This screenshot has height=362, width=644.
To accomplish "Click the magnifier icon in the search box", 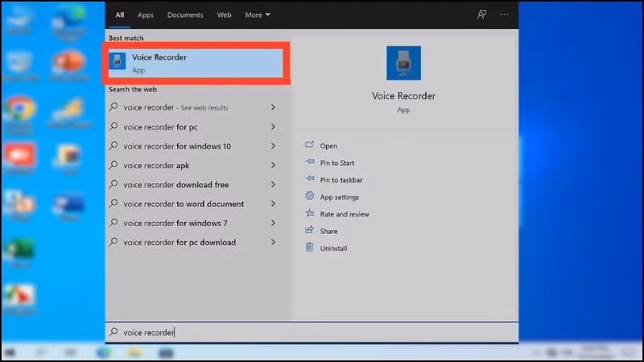I will (x=114, y=331).
